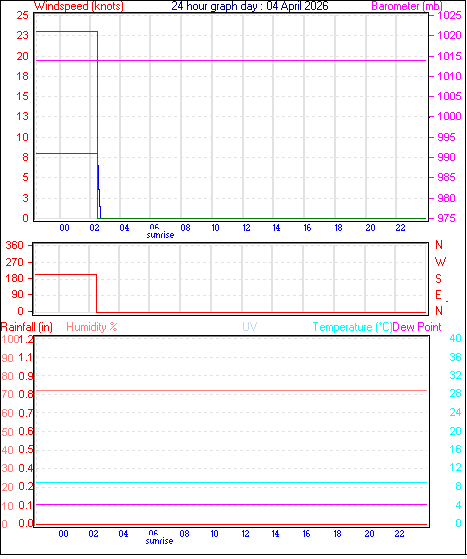Click the 1020 mb barometer label
The height and width of the screenshot is (559, 467).
(x=450, y=35)
